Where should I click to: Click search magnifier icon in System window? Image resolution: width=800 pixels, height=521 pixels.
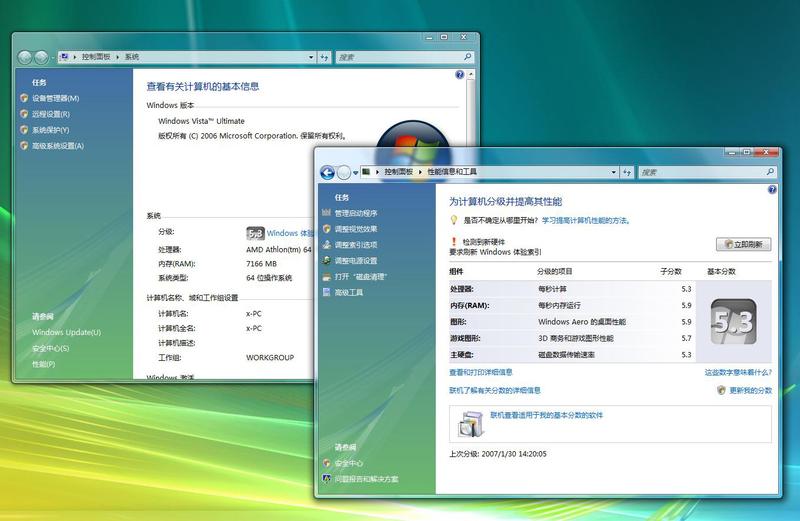[x=467, y=57]
